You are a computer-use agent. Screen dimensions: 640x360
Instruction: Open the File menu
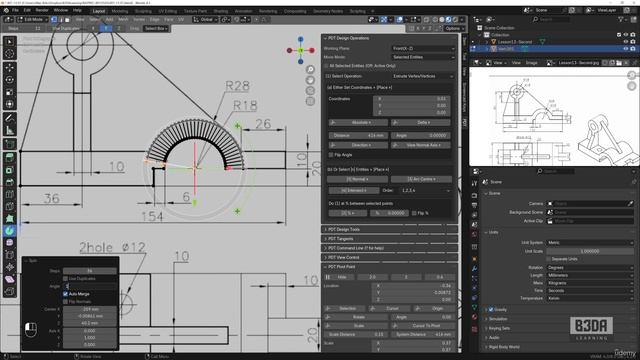click(15, 10)
